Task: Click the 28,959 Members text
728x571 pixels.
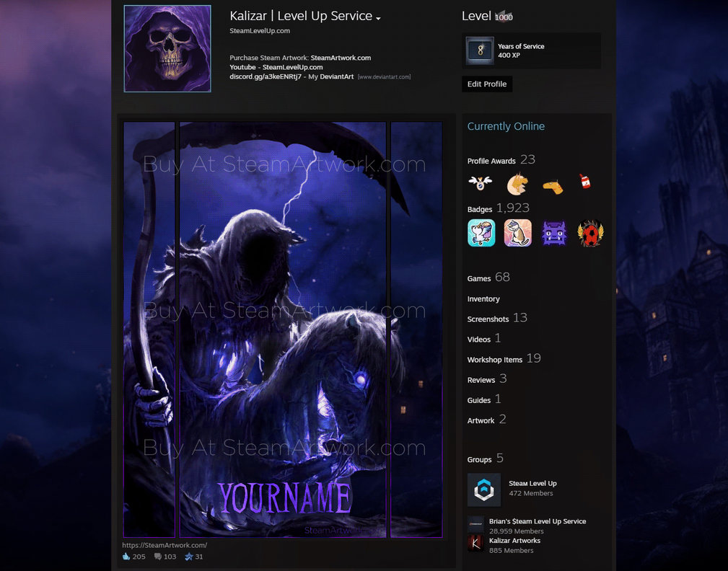Action: [517, 531]
